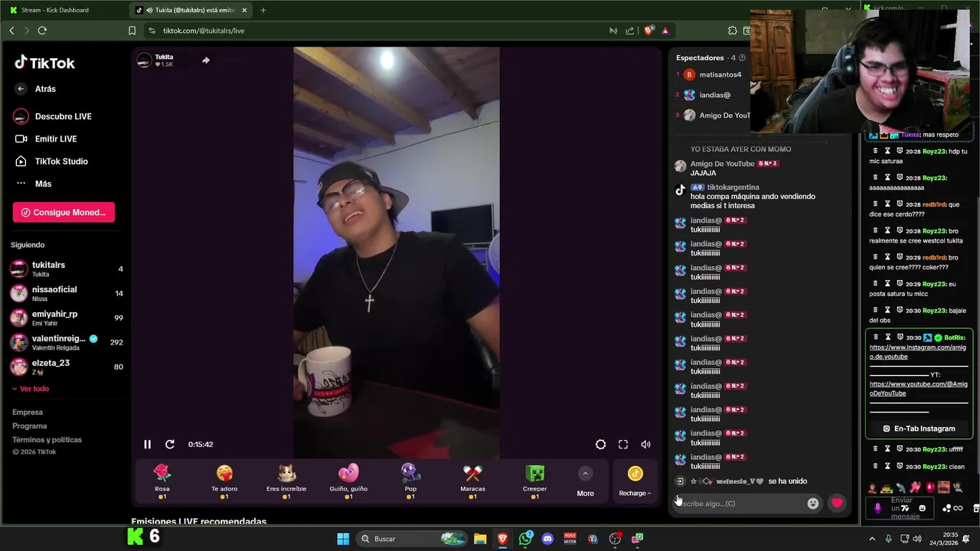Go back in the browser
Image resolution: width=980 pixels, height=551 pixels.
click(11, 31)
